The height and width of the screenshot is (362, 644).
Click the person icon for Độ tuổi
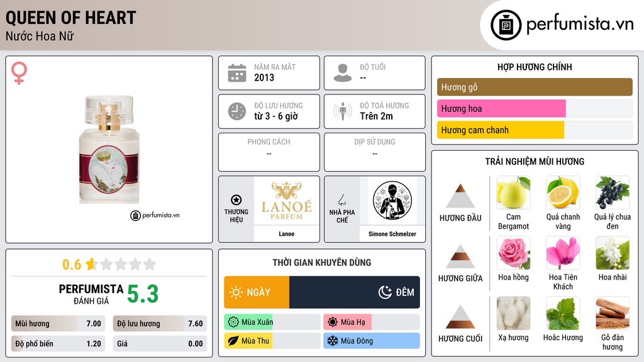click(343, 73)
